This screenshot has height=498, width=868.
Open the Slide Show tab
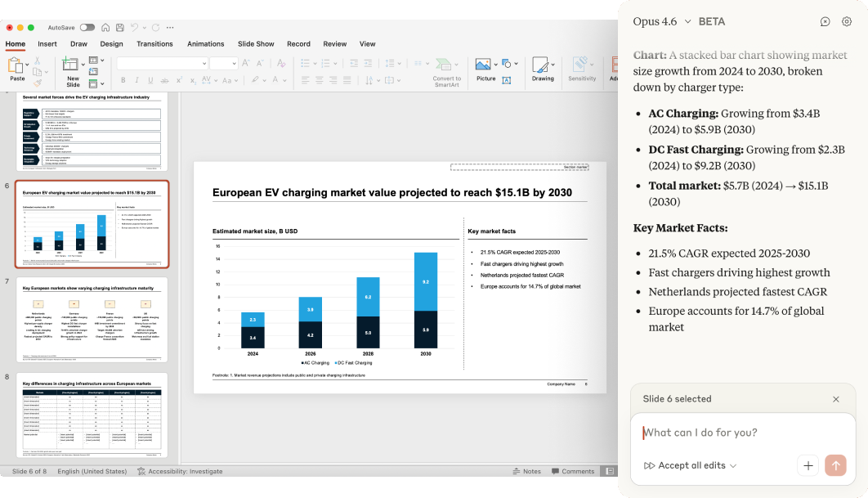tap(256, 44)
